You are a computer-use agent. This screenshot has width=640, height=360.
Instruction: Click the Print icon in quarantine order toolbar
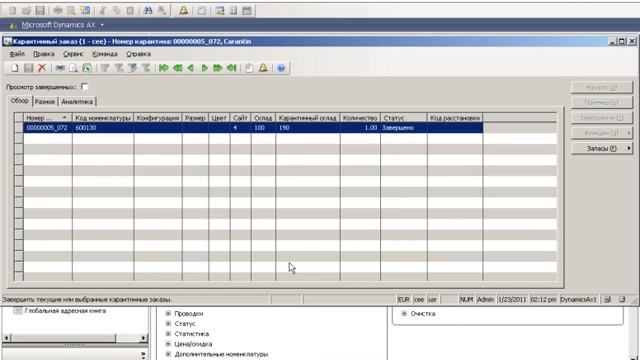60,68
